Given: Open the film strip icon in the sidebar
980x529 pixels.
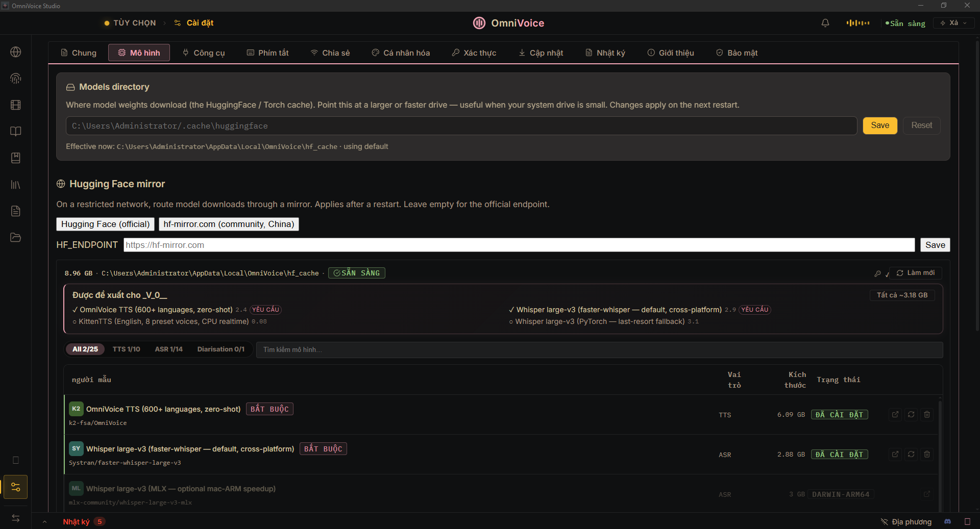Looking at the screenshot, I should 16,105.
